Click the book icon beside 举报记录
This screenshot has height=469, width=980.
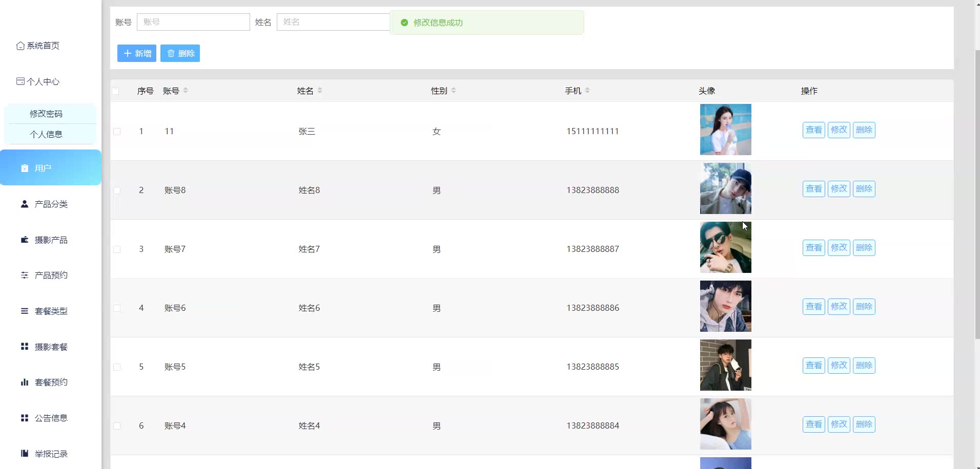click(x=25, y=454)
